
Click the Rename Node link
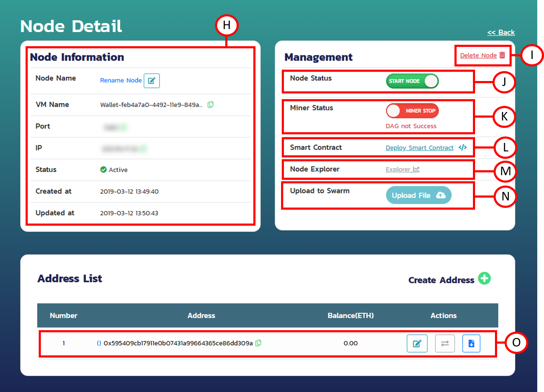[121, 80]
